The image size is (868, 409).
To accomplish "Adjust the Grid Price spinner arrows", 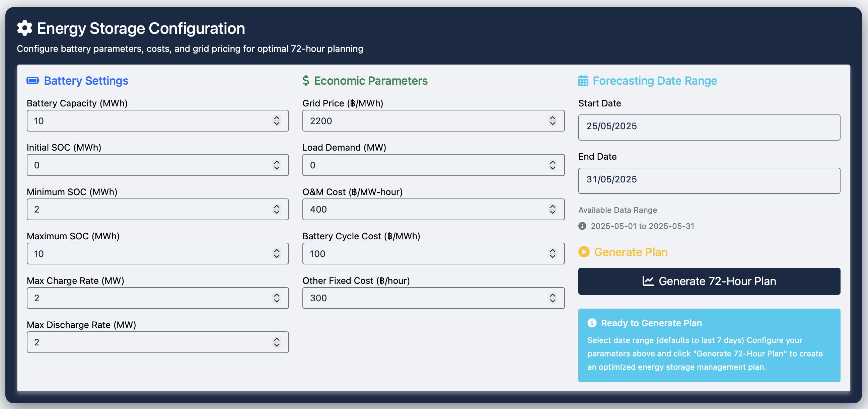I will point(553,120).
